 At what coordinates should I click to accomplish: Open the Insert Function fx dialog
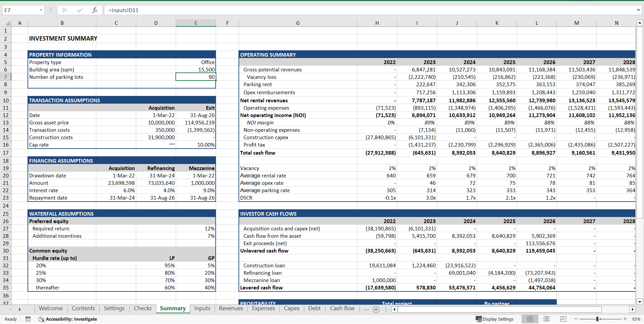pos(95,10)
